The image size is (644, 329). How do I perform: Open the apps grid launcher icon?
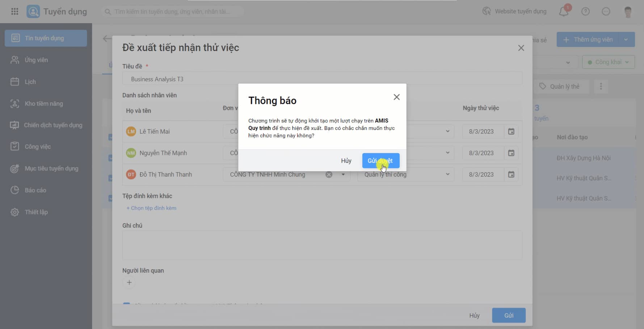click(x=15, y=12)
